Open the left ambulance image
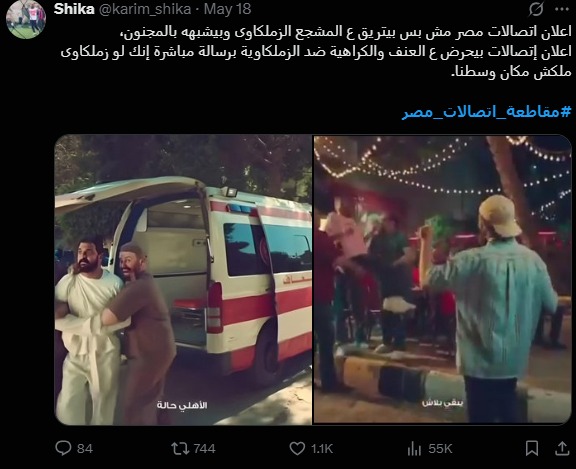 coord(183,280)
